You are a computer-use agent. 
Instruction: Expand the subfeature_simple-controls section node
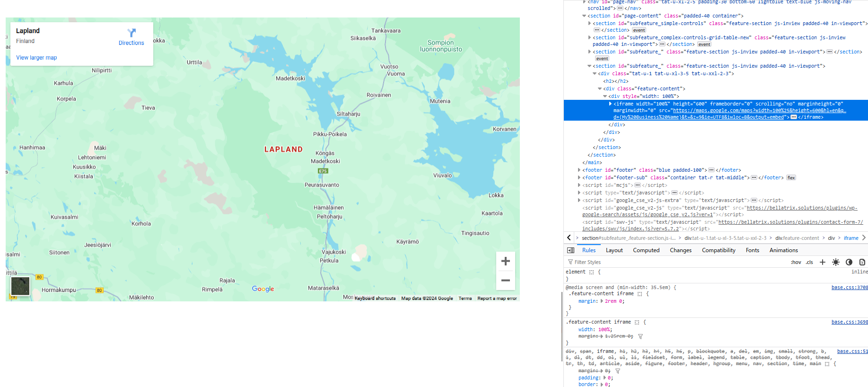(x=589, y=23)
